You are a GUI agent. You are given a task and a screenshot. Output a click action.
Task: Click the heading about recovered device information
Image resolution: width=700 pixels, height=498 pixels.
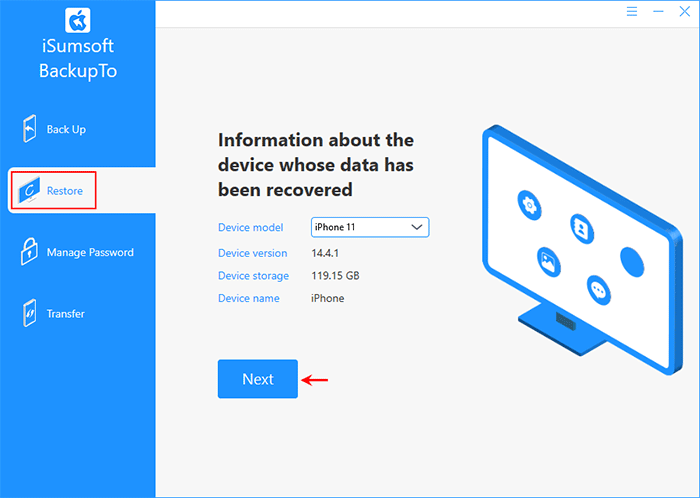pyautogui.click(x=316, y=165)
